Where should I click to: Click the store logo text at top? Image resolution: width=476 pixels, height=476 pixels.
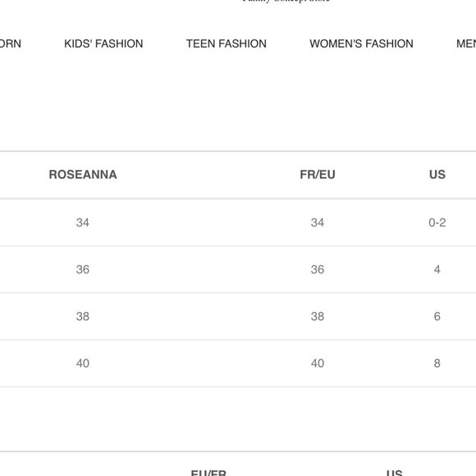[x=286, y=1]
